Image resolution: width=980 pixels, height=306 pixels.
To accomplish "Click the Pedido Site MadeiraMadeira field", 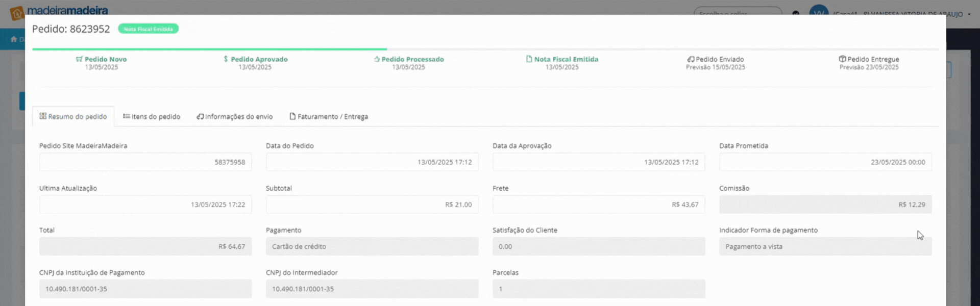I will (145, 162).
